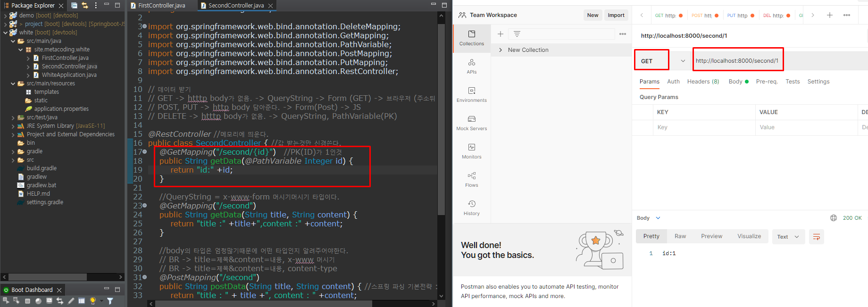868x307 pixels.
Task: Open the Collections sidebar in Postman
Action: (x=472, y=38)
